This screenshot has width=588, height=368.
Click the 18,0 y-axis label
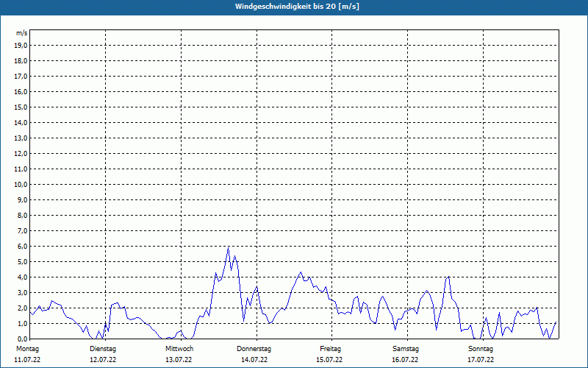coord(21,61)
